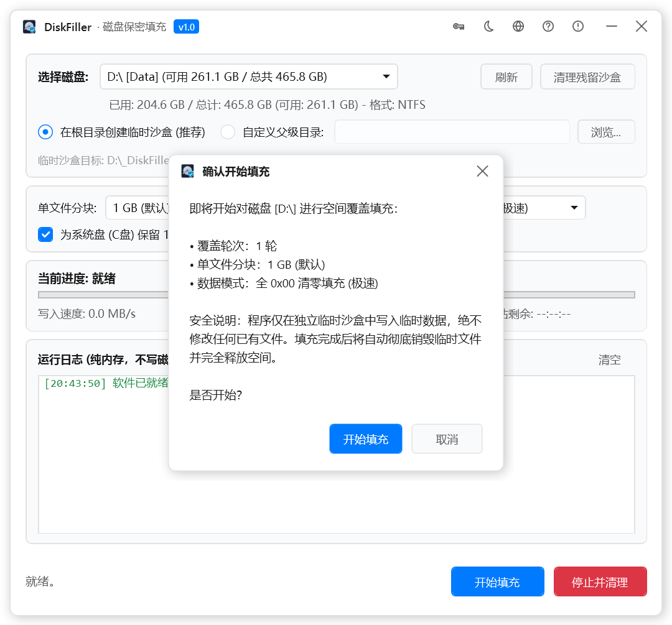
Task: Click the 当前进度: 就绪 heading
Action: point(77,279)
